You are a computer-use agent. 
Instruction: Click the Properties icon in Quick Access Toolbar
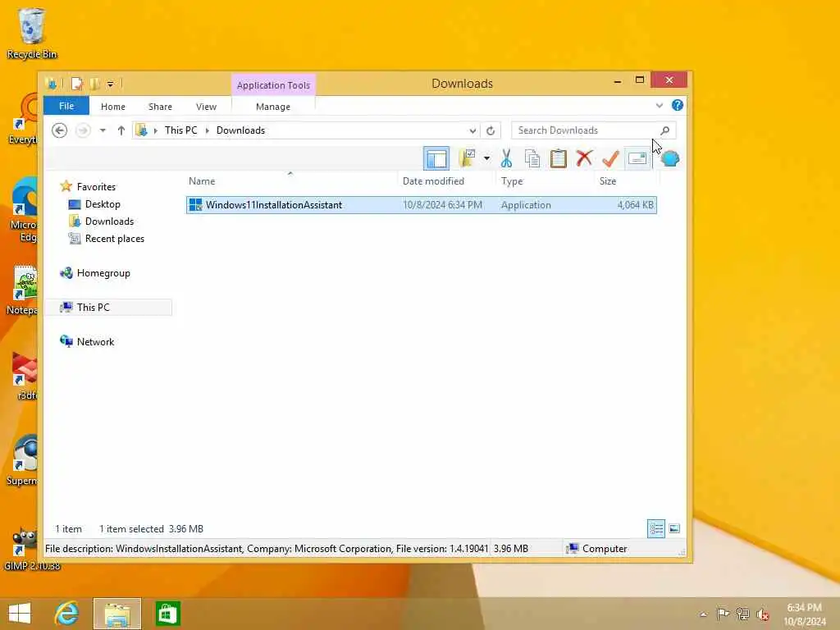[76, 84]
